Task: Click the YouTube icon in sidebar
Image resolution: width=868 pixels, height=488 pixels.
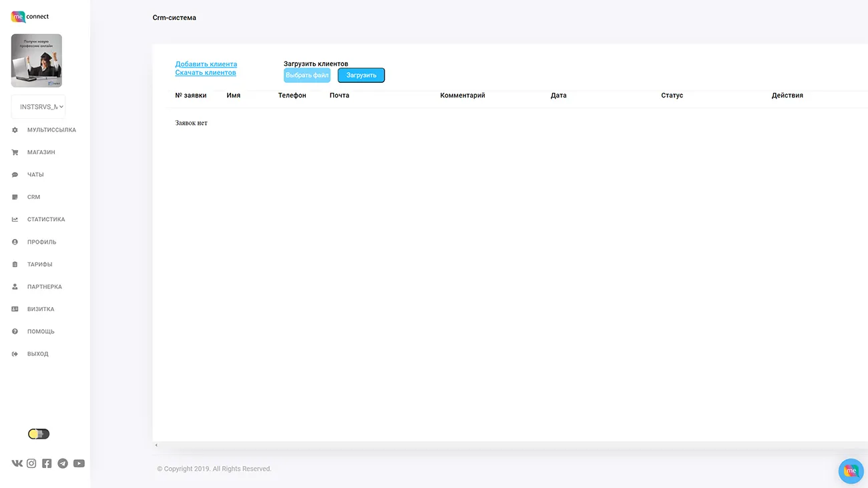Action: (79, 463)
